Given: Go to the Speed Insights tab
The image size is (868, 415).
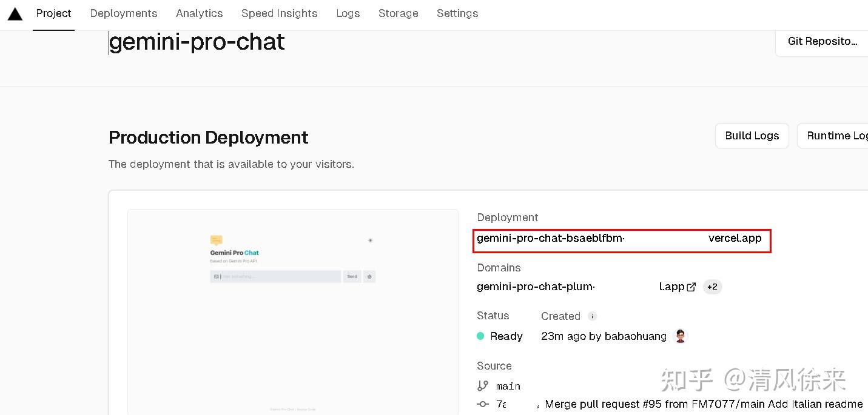Looking at the screenshot, I should click(279, 13).
